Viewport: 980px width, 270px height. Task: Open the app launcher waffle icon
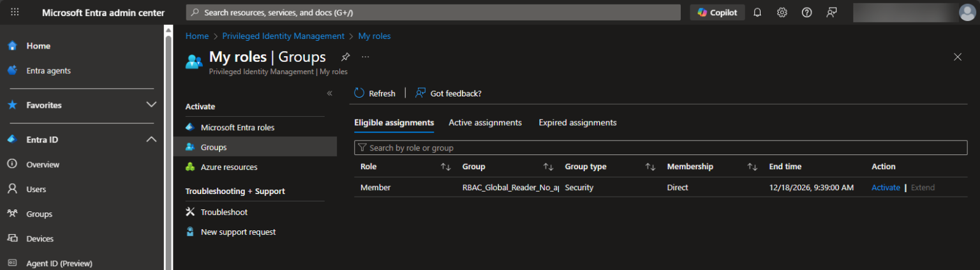[x=15, y=12]
